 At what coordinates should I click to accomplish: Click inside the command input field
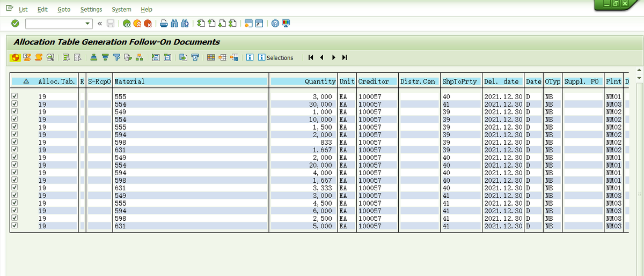tap(54, 24)
